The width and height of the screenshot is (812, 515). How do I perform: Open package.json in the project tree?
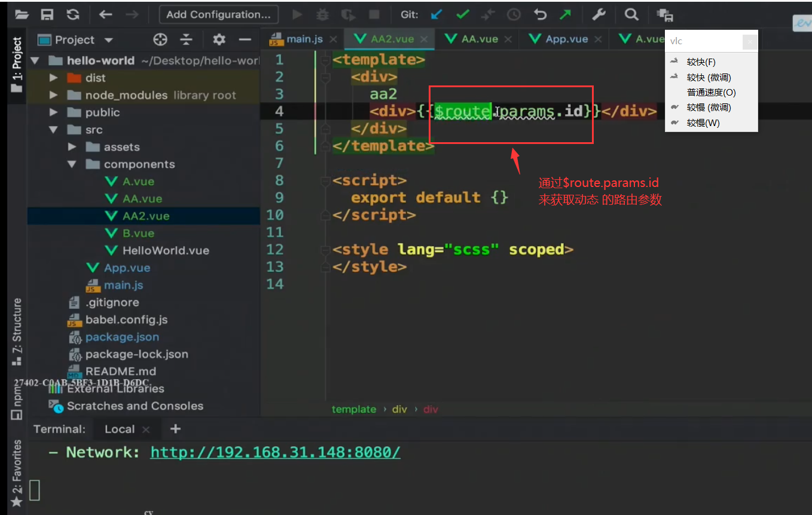coord(122,338)
